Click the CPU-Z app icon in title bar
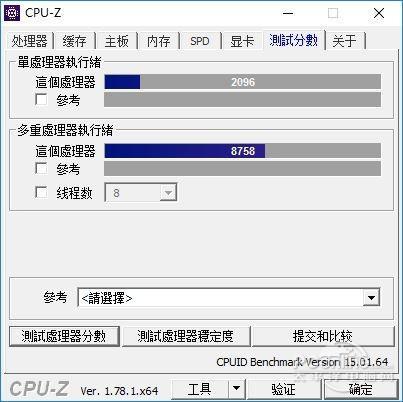403x402 pixels. coord(12,13)
